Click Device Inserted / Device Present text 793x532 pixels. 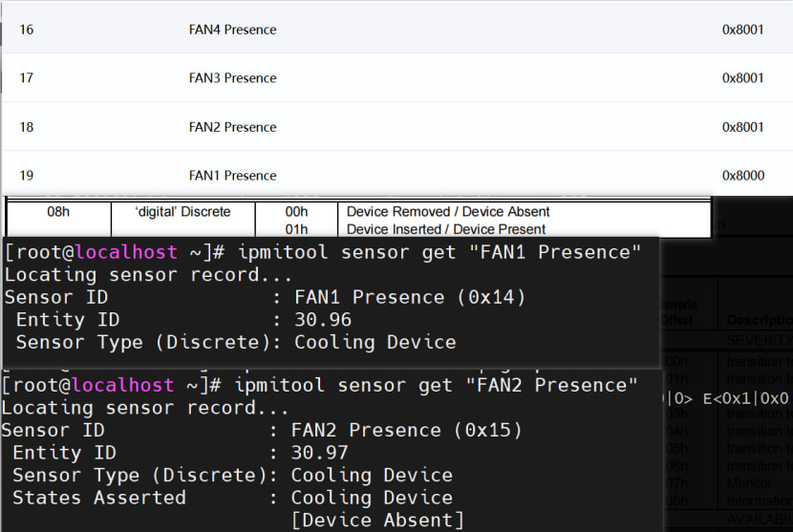click(446, 229)
